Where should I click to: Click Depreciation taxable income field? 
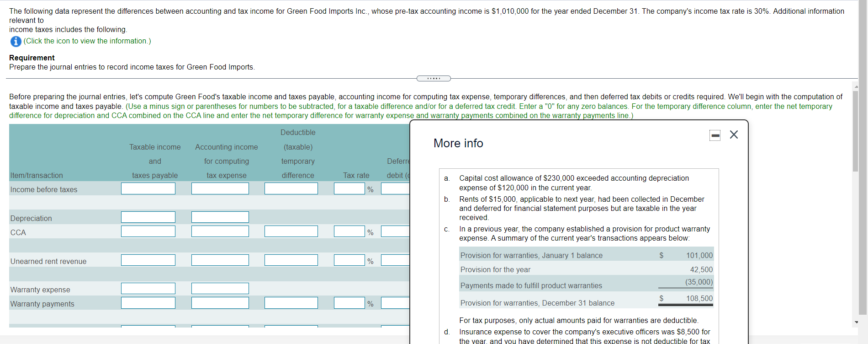pos(148,217)
